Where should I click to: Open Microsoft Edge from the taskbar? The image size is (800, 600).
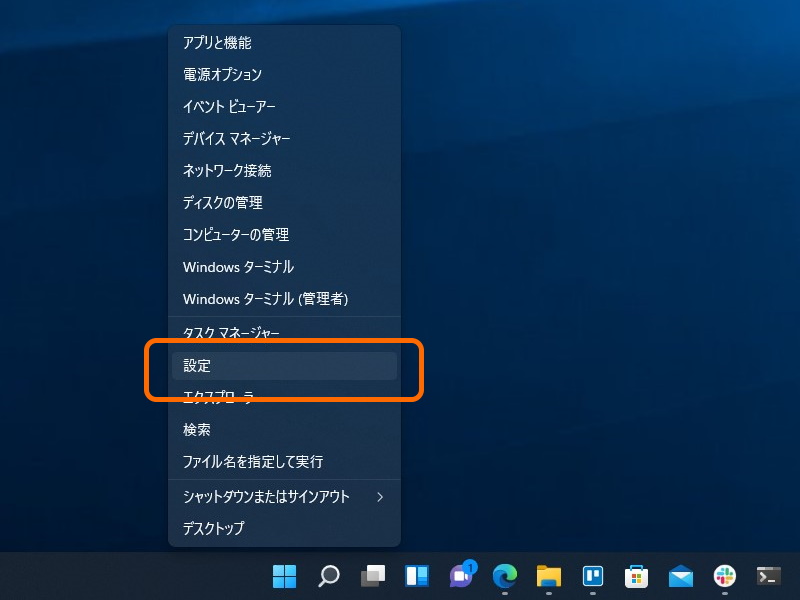pos(504,577)
